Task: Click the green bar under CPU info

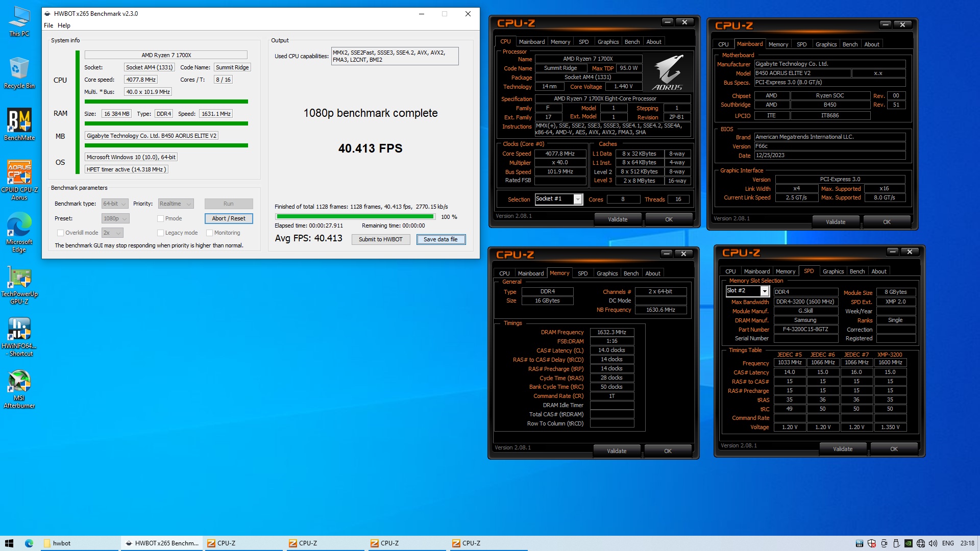Action: [x=166, y=102]
